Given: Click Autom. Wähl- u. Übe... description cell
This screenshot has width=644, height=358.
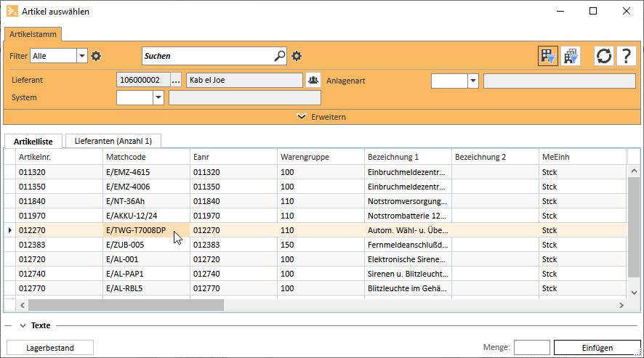Looking at the screenshot, I should pos(408,230).
